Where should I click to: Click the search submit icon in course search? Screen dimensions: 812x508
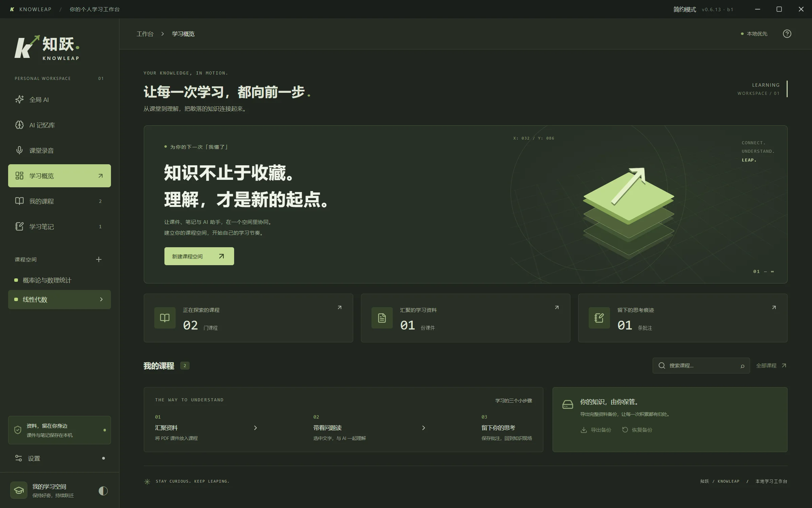point(742,366)
